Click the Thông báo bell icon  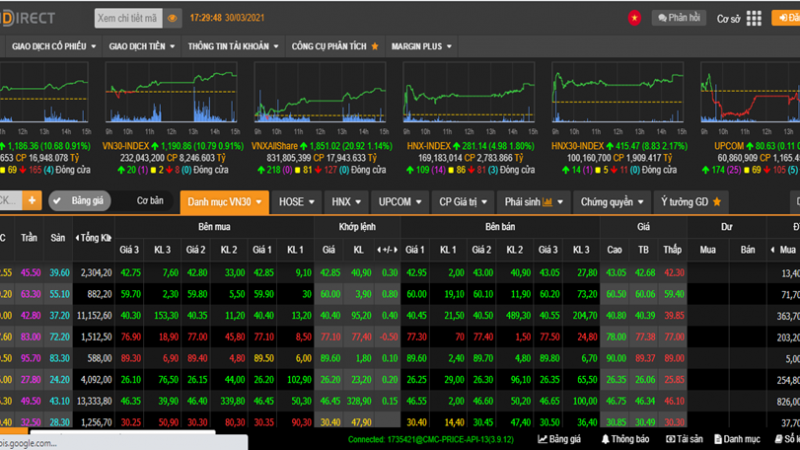tap(605, 439)
